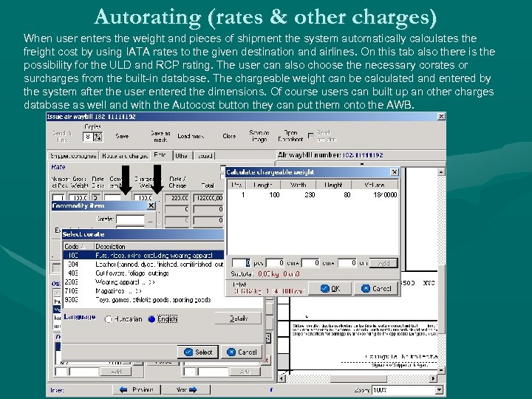Viewport: 532px width, 399px height.
Task: Click the Corate input in Commodity item
Action: coord(130,219)
